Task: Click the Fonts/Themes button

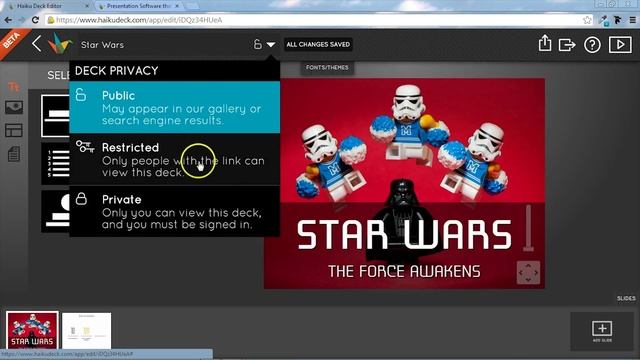Action: click(x=327, y=67)
